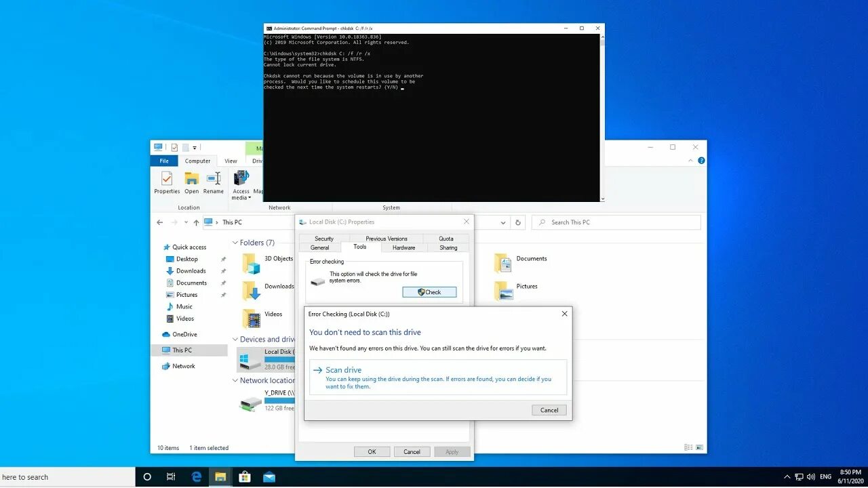Viewport: 868px width, 488px height.
Task: Select Videos in navigation pane
Action: coord(185,319)
